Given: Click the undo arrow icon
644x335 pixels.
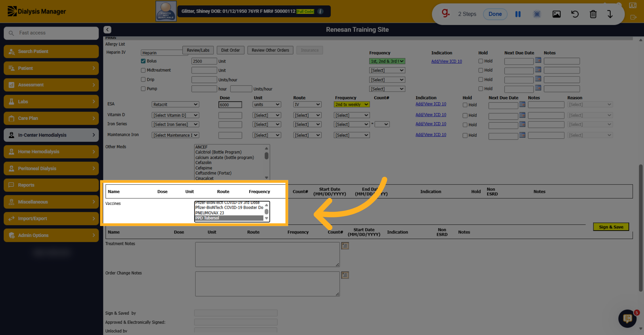Looking at the screenshot, I should coord(575,14).
